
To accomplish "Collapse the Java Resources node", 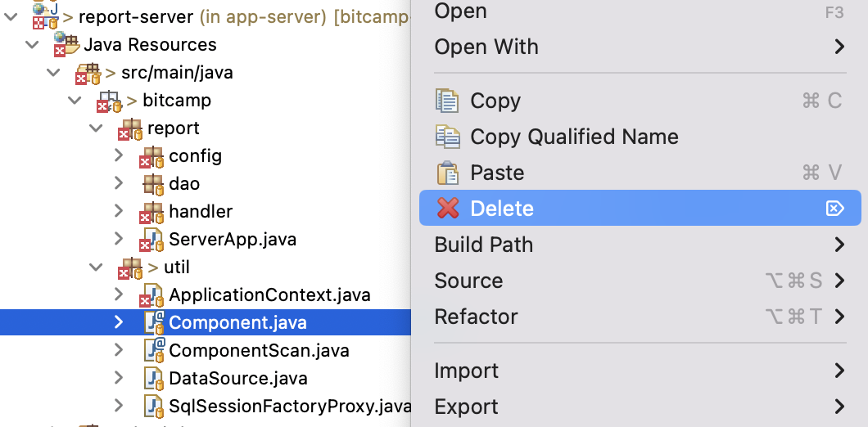I will tap(32, 44).
